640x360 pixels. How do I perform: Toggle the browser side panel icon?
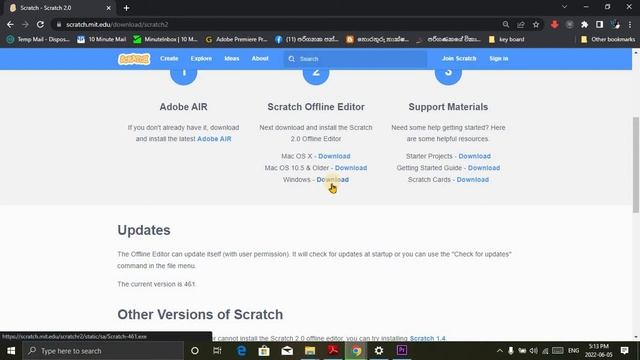pos(599,24)
